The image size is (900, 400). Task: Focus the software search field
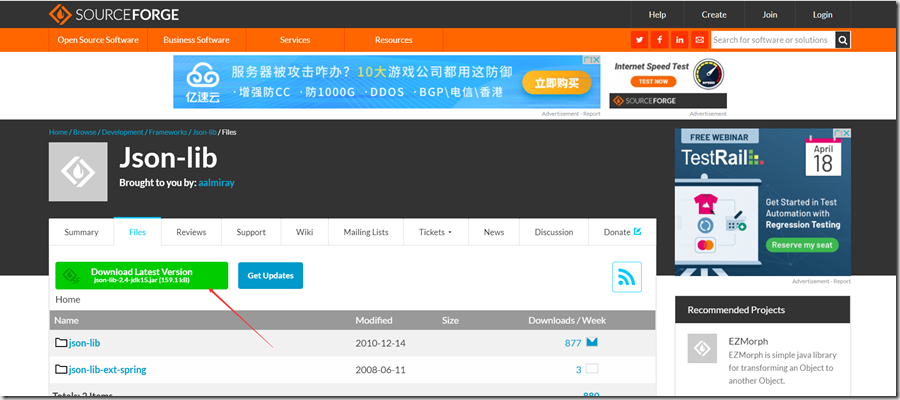point(773,40)
